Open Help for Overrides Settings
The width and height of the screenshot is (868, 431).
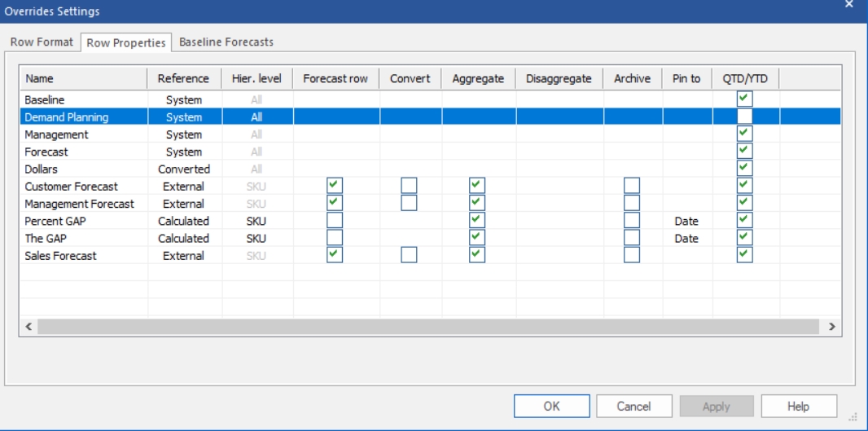coord(798,406)
